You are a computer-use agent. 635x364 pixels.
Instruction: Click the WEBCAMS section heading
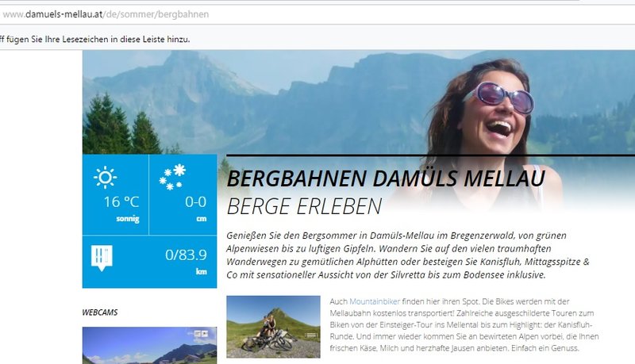100,312
